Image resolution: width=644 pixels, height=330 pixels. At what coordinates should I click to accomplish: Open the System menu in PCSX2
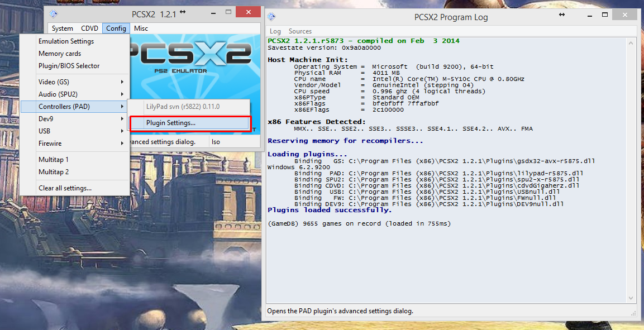[63, 28]
